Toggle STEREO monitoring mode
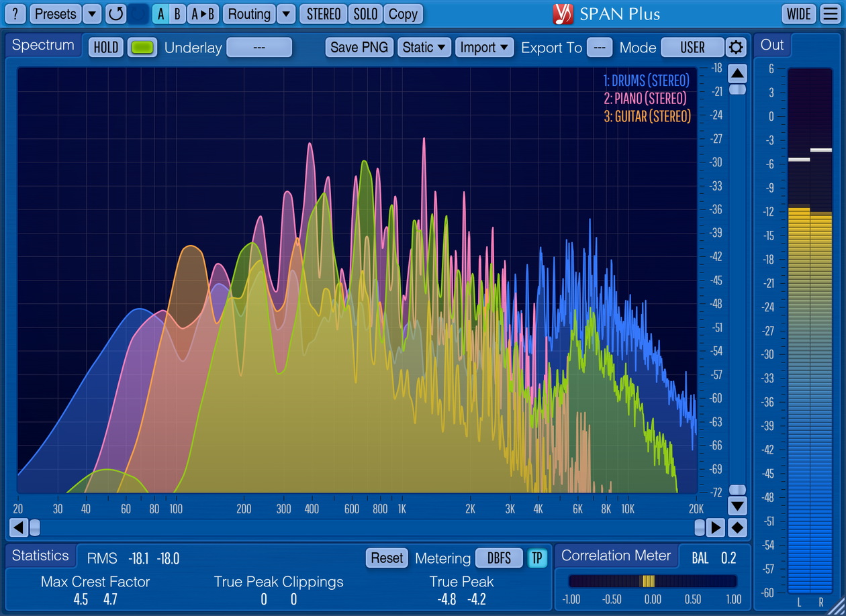This screenshot has height=616, width=846. [x=322, y=13]
